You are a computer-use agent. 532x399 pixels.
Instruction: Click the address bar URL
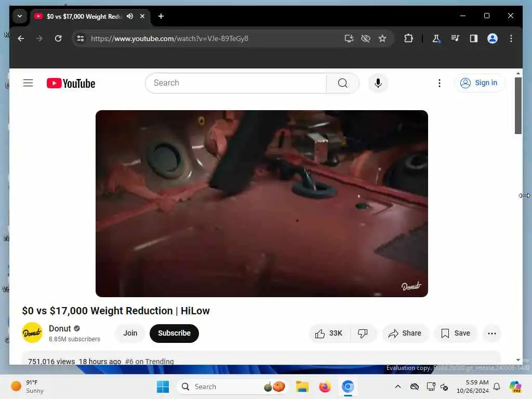click(x=170, y=38)
